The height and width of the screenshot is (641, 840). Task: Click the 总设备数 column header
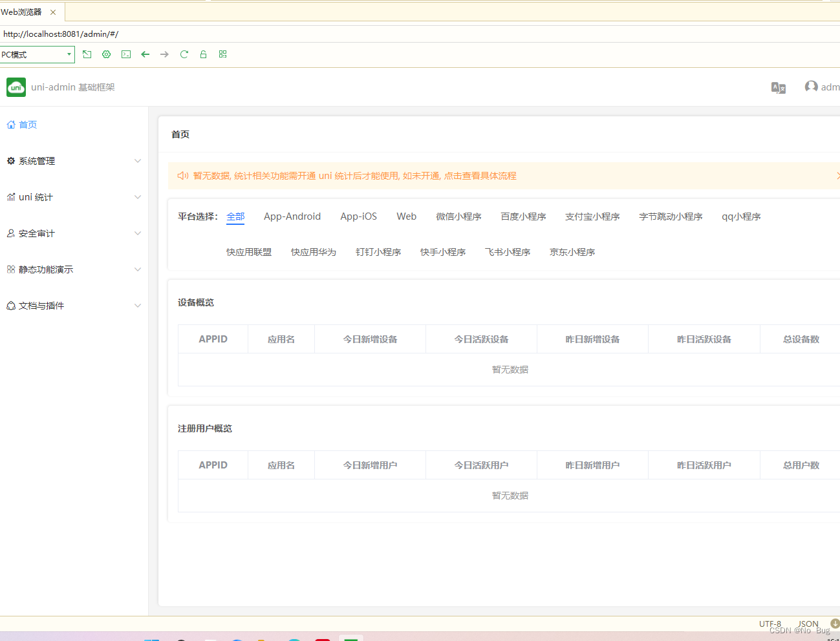point(801,339)
